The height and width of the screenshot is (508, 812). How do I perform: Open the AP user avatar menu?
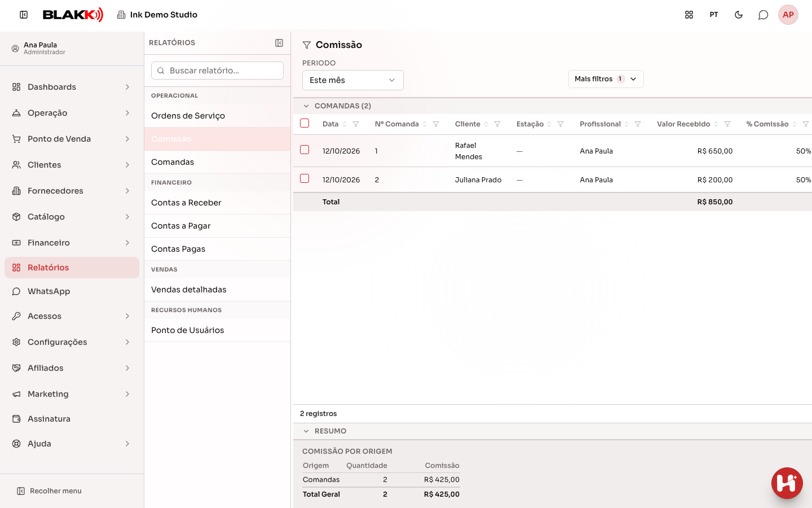(788, 15)
